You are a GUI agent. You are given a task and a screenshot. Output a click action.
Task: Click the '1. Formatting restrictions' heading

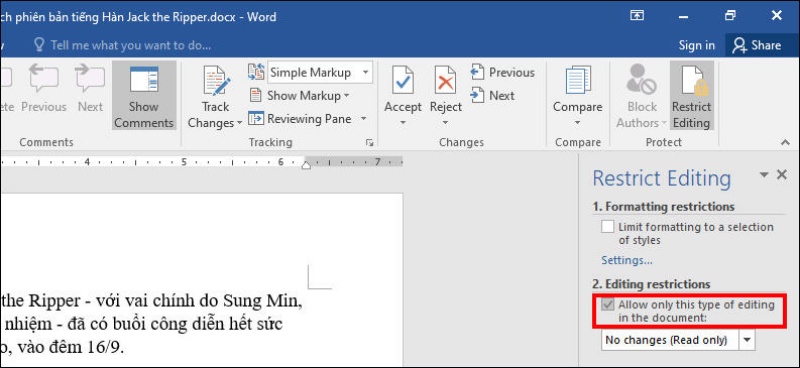coord(663,207)
